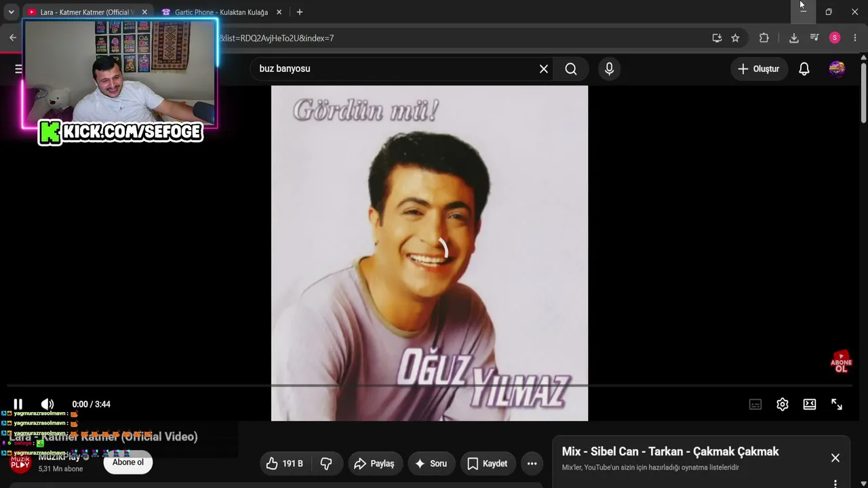Pause the video with the pause button

[18, 404]
